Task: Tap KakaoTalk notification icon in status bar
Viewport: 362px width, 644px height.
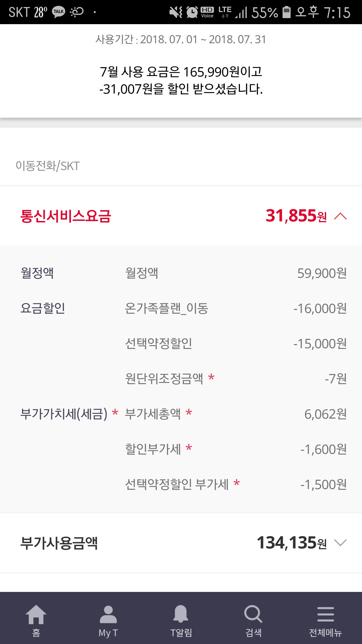Action: pyautogui.click(x=59, y=12)
